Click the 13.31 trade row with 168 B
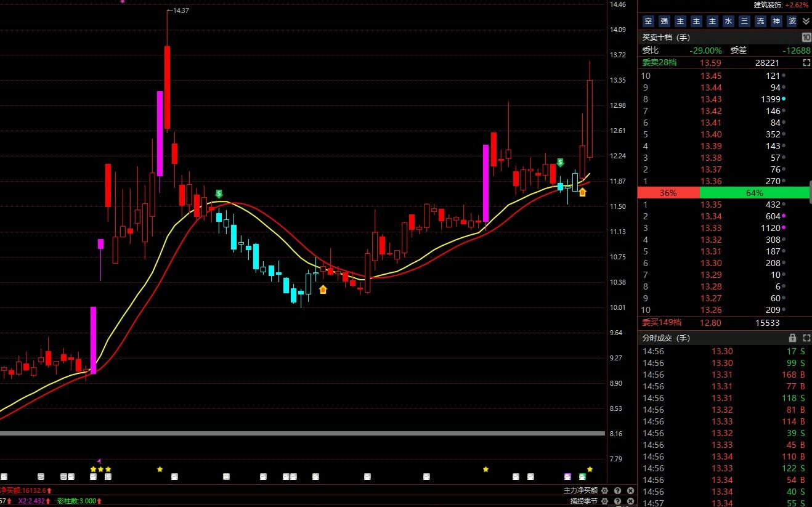The image size is (812, 507). tap(725, 375)
